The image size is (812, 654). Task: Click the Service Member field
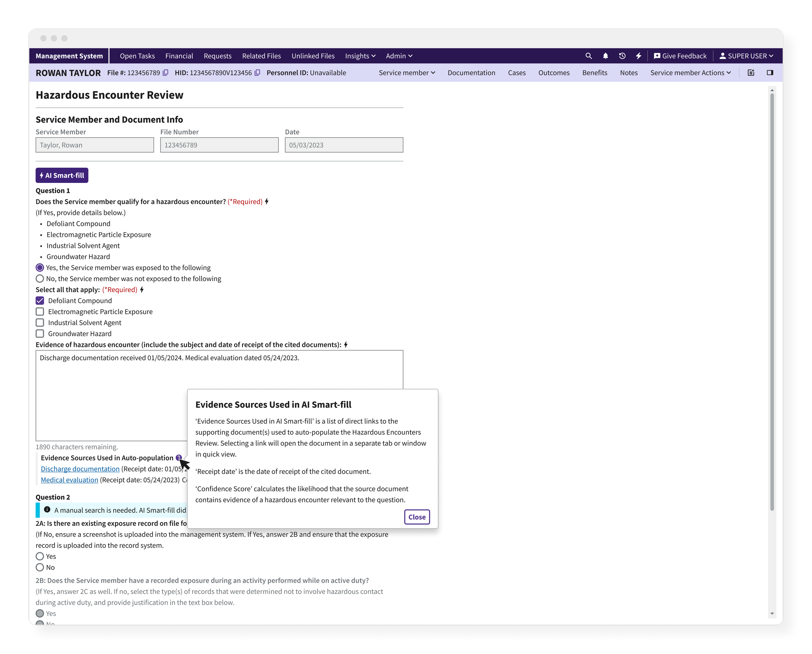(x=95, y=145)
